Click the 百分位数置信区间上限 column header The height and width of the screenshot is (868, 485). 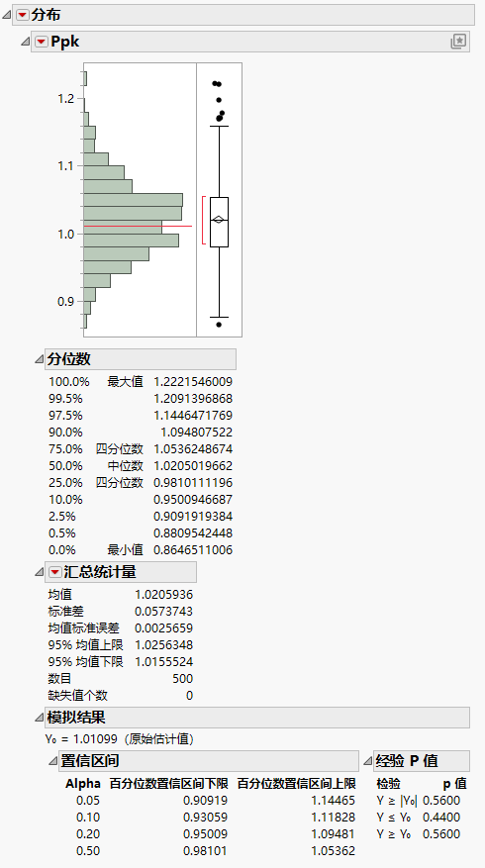(x=296, y=783)
